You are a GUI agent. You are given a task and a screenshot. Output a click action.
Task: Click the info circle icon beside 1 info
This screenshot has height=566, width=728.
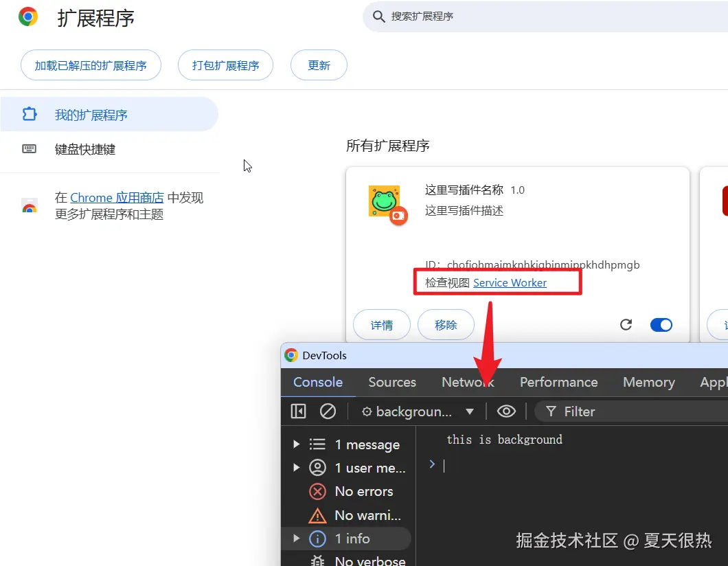pos(317,539)
